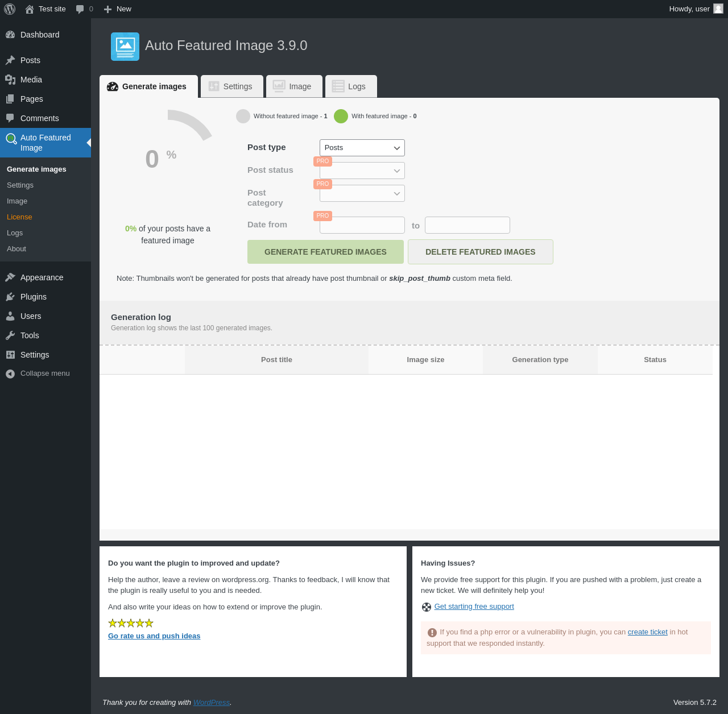Click the Post title column header
728x714 pixels.
(x=276, y=360)
